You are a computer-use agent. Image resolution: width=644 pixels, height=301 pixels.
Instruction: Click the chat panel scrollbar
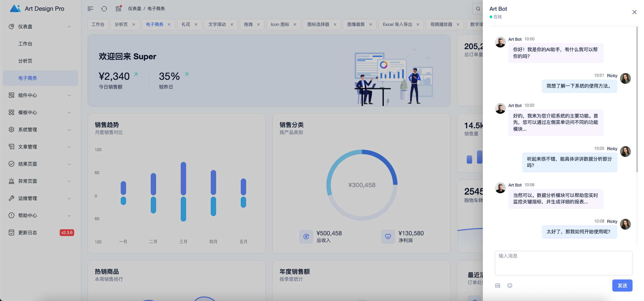(637, 99)
